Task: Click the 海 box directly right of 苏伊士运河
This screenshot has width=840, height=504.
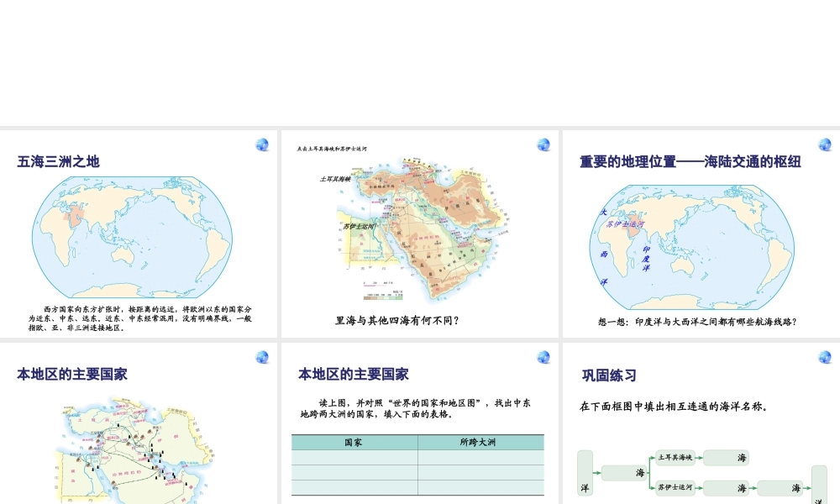Action: (726, 488)
